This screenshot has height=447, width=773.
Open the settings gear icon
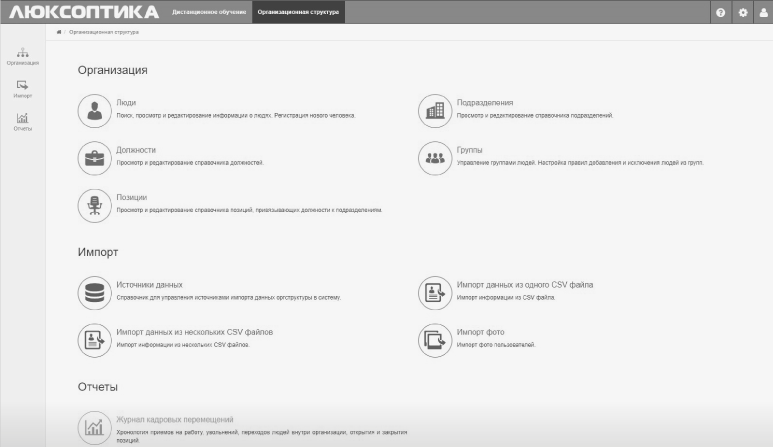pyautogui.click(x=742, y=12)
